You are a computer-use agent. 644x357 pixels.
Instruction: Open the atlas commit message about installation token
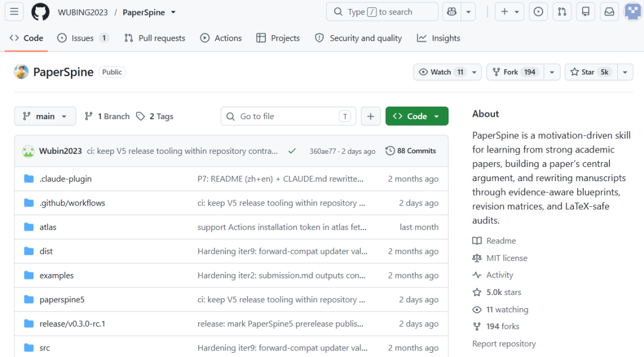281,227
